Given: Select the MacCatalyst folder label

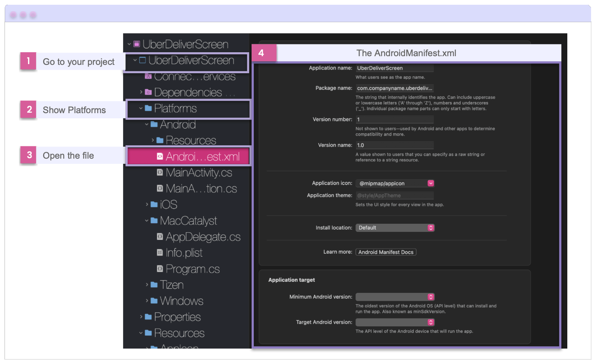Looking at the screenshot, I should point(189,220).
